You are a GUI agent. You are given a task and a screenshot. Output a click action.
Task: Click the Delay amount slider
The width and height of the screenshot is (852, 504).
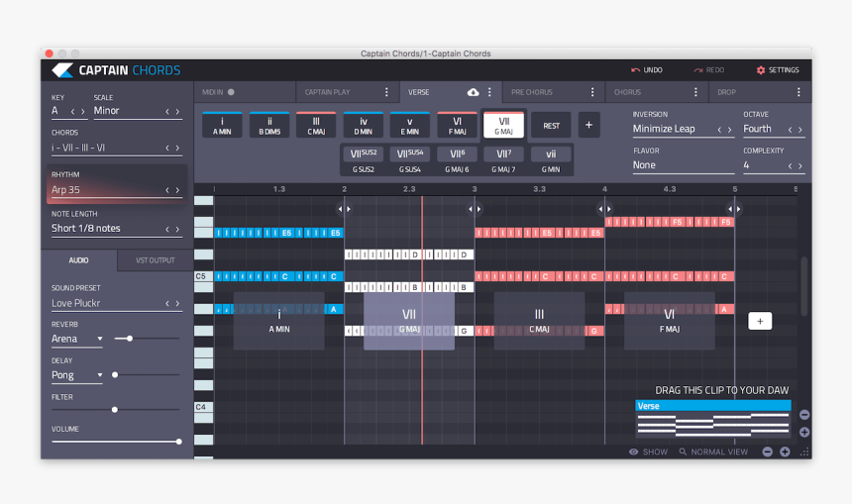[x=147, y=374]
